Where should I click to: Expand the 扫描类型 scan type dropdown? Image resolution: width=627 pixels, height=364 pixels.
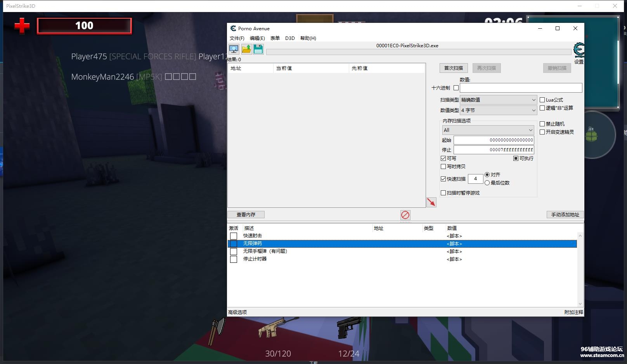coord(498,100)
